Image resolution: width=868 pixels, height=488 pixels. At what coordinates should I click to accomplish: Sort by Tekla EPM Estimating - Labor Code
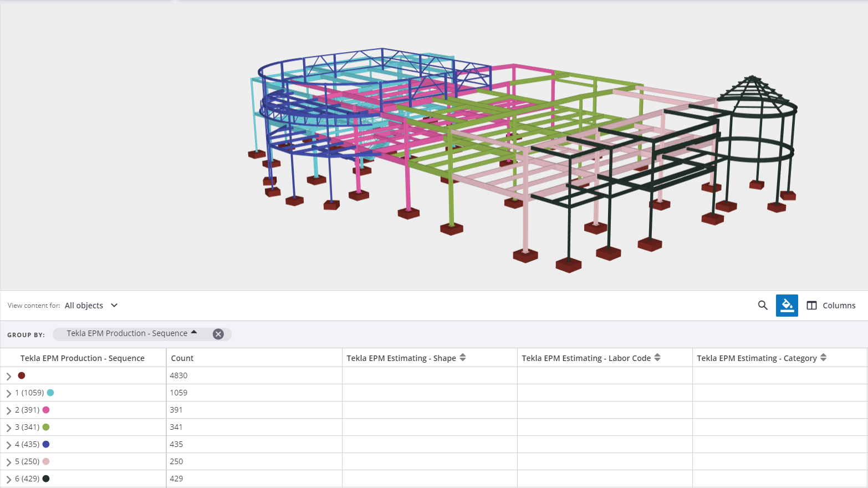657,358
